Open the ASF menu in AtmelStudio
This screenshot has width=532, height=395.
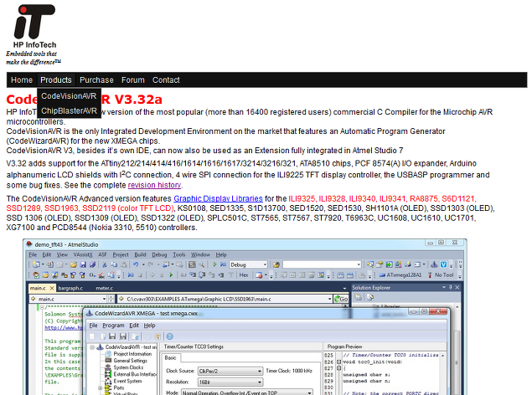pyautogui.click(x=102, y=254)
